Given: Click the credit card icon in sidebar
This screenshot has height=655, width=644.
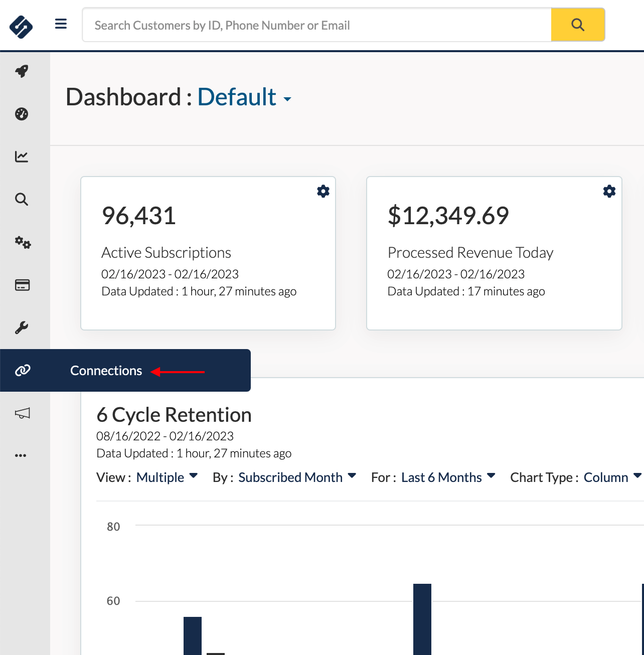Looking at the screenshot, I should pos(23,285).
